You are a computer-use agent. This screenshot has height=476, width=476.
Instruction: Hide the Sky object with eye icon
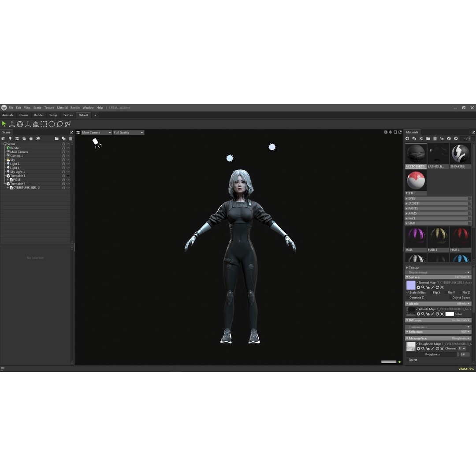[68, 160]
